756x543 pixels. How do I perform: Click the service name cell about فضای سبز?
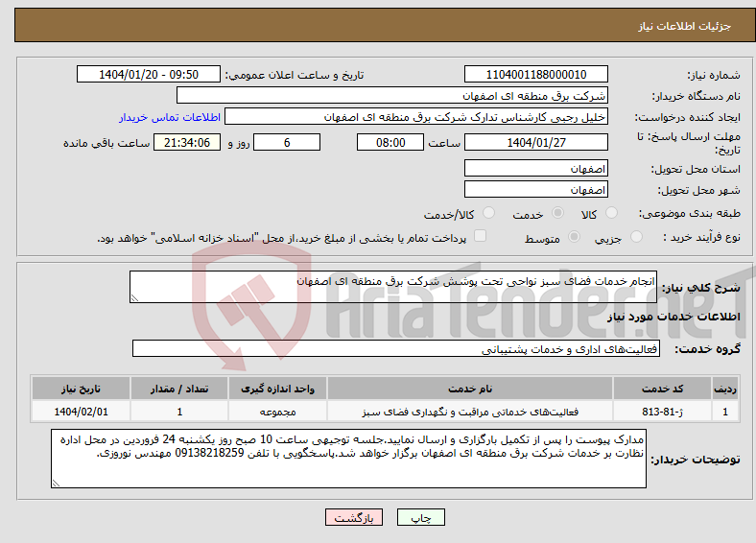[x=470, y=412]
